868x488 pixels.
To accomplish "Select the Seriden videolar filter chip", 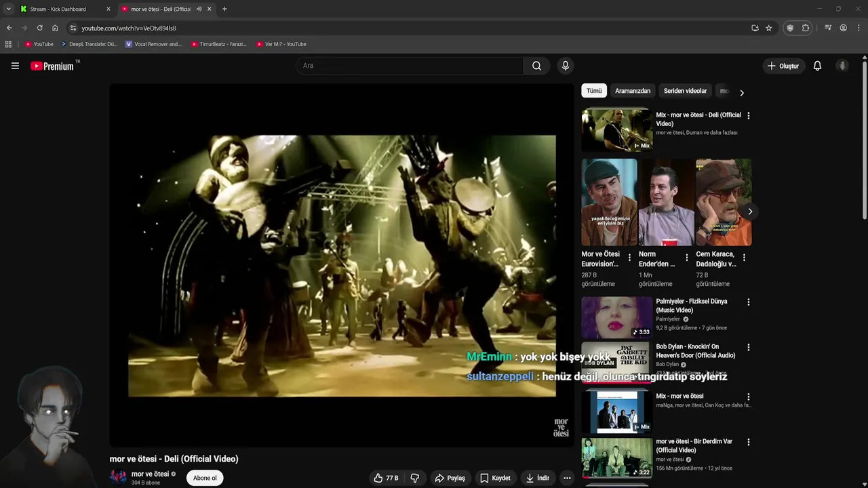I will point(685,91).
